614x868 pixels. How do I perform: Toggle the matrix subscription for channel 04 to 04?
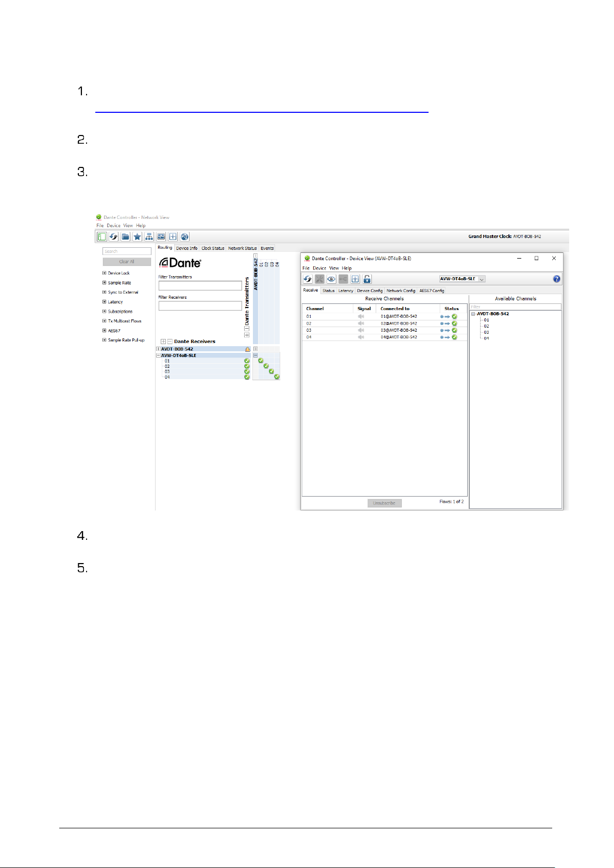[277, 377]
